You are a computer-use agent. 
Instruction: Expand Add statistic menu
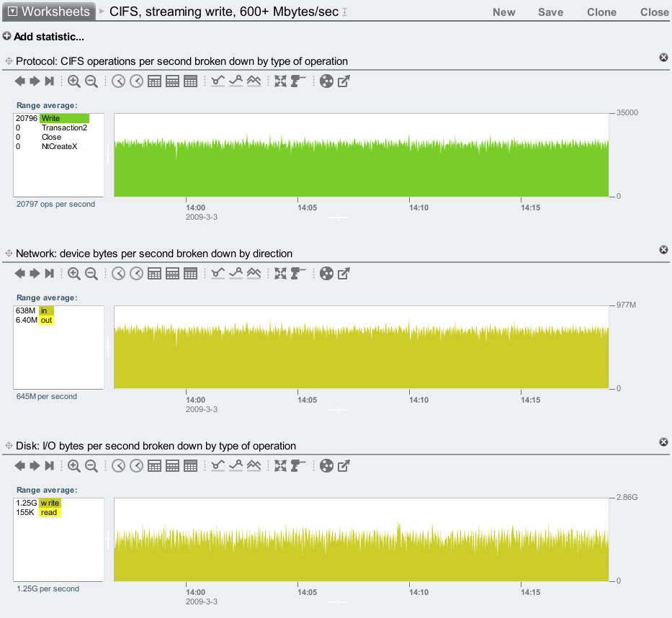(x=43, y=37)
